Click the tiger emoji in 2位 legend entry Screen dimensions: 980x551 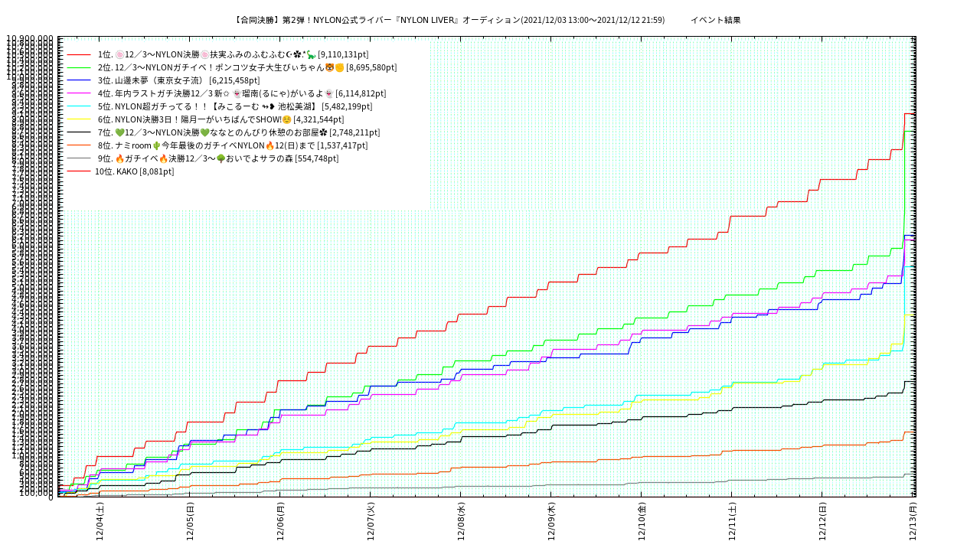[329, 67]
